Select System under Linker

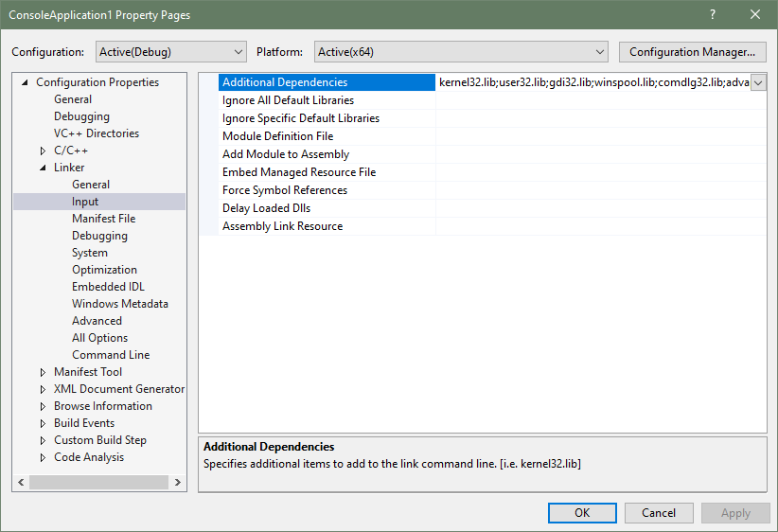point(90,253)
